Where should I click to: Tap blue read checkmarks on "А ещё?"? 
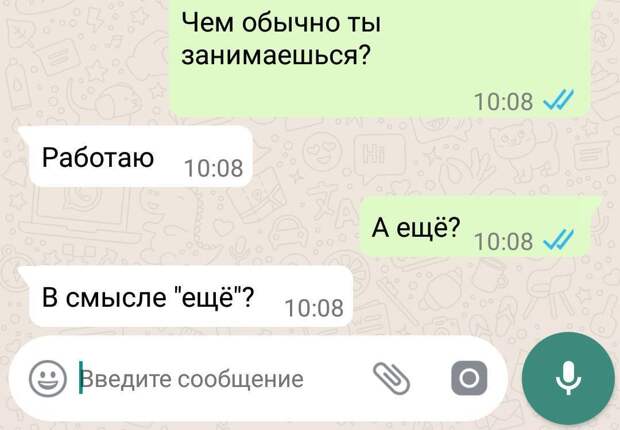click(x=559, y=240)
